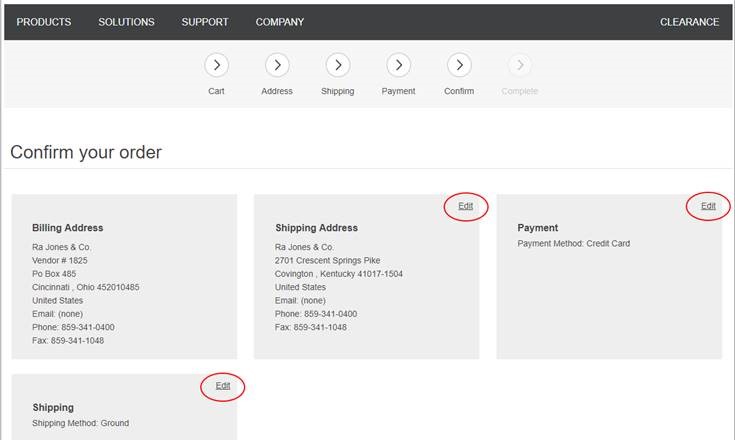
Task: Open the SOLUTIONS menu
Action: (127, 22)
